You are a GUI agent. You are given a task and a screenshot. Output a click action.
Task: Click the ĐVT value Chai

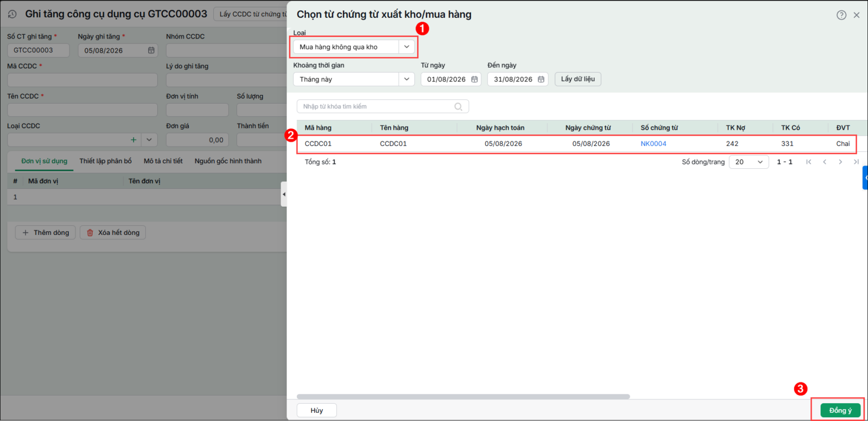tap(843, 144)
